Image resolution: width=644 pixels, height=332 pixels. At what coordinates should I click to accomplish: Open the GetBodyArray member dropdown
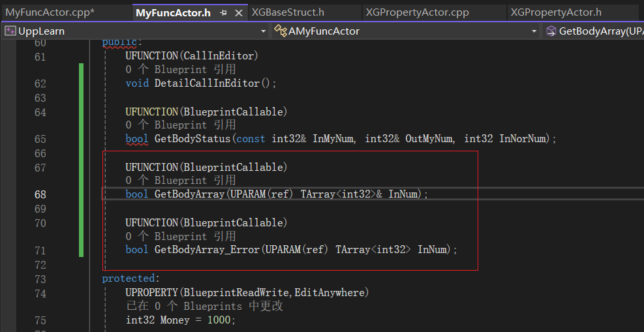594,31
